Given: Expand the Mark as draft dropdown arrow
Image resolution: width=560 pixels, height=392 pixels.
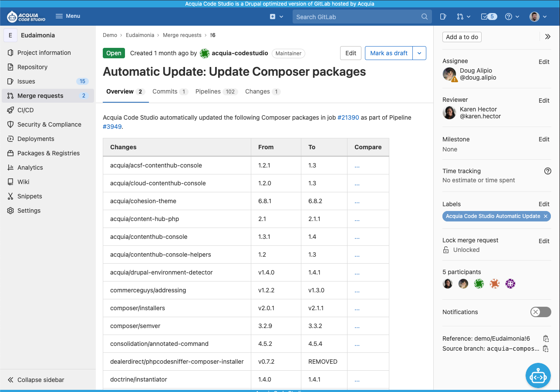Looking at the screenshot, I should point(419,53).
